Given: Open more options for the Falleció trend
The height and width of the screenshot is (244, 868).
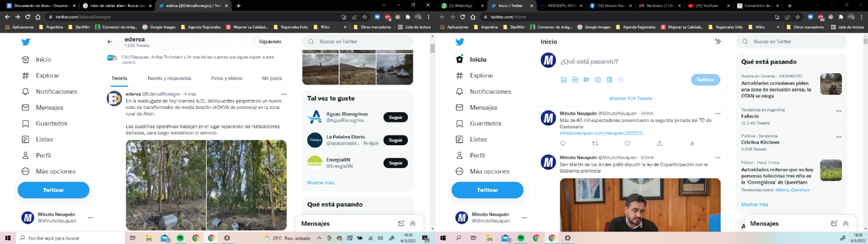Looking at the screenshot, I should pyautogui.click(x=839, y=111).
